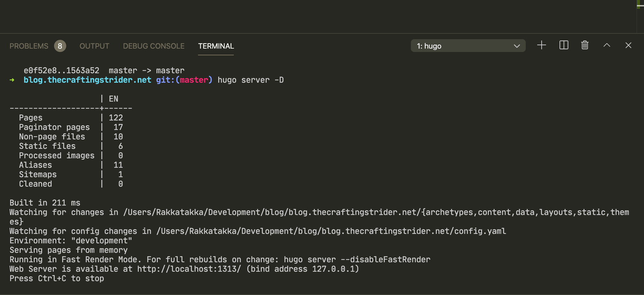This screenshot has width=644, height=295.
Task: Click the 'e0f52e8..1563a52' commit range text
Action: tap(61, 71)
